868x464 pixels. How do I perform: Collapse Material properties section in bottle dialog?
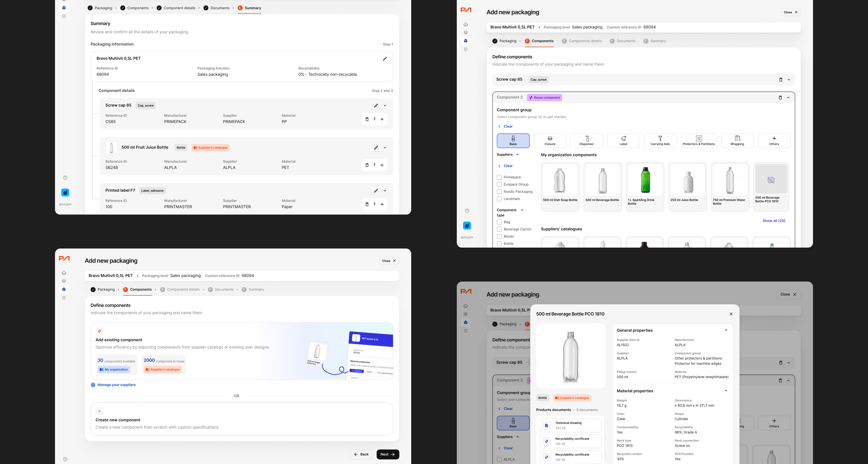click(726, 391)
